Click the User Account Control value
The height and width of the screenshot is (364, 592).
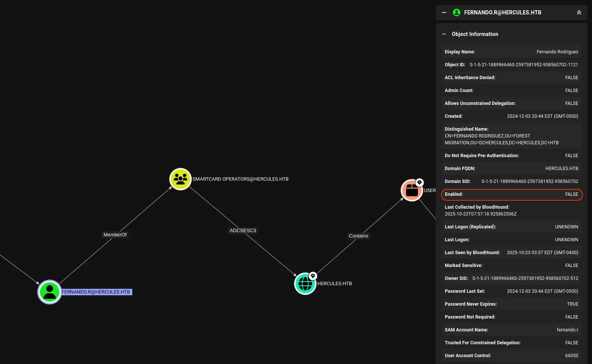572,356
